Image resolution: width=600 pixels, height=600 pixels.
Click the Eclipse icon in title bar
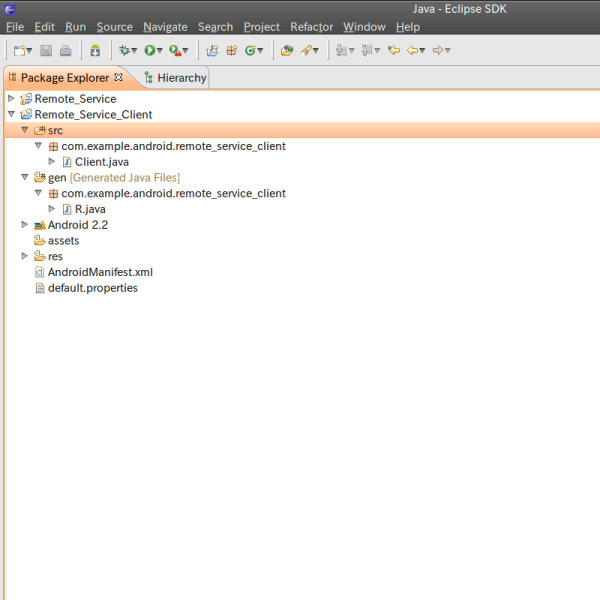coord(10,9)
